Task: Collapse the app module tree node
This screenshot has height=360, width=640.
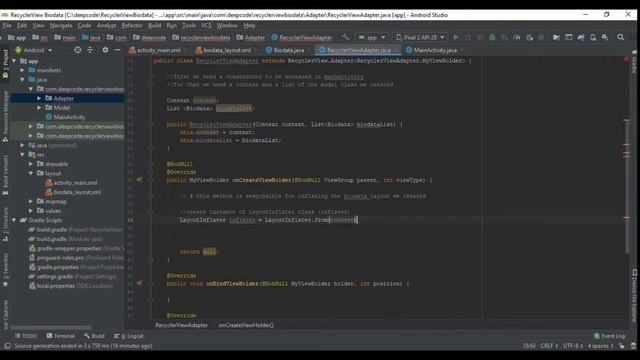Action: point(15,61)
